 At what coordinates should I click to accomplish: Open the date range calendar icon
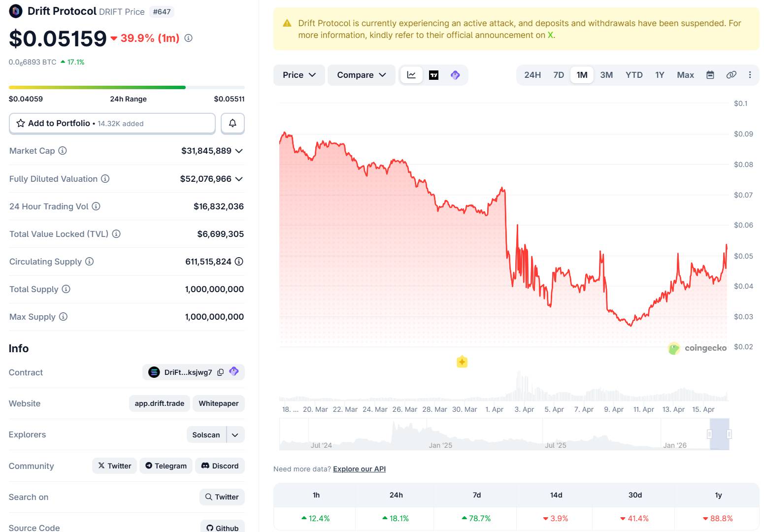710,75
